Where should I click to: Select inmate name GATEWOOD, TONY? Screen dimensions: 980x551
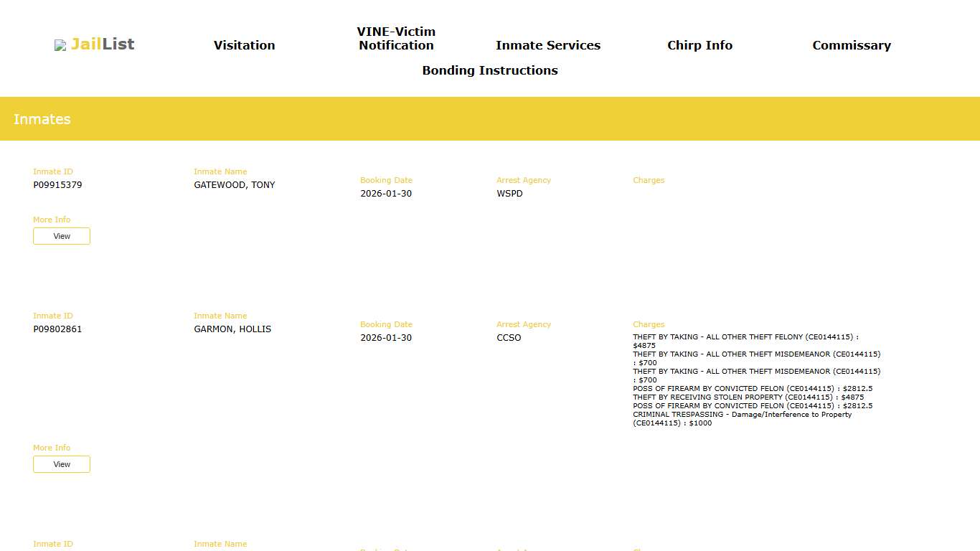[234, 185]
